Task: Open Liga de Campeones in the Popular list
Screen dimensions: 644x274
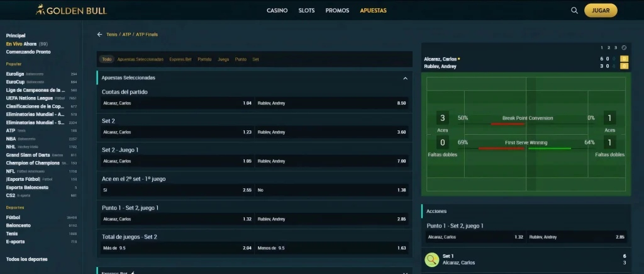Action: coord(41,90)
